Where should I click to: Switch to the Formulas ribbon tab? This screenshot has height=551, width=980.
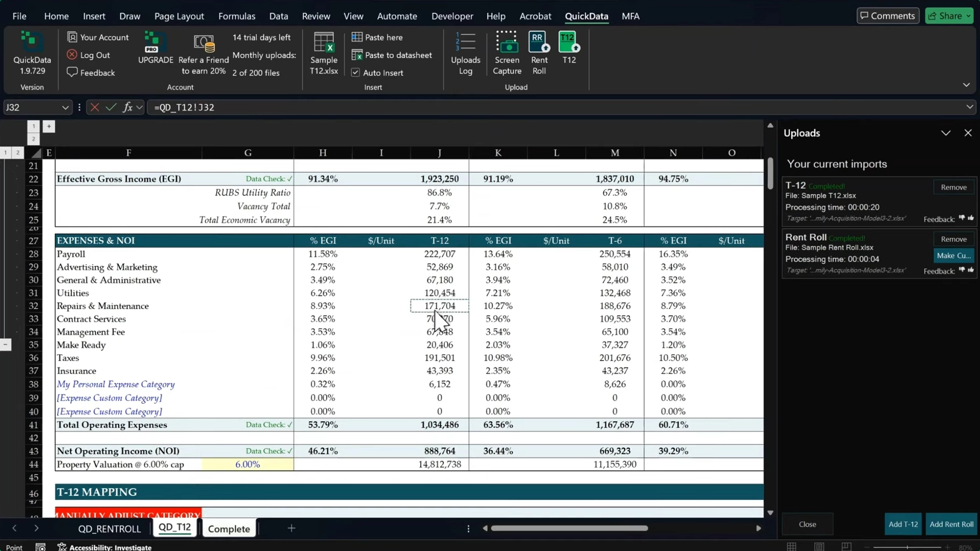coord(236,16)
